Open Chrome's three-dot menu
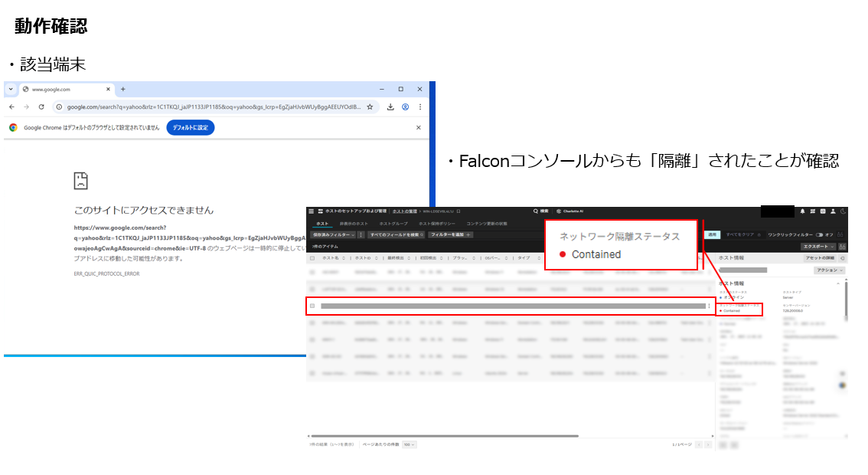The width and height of the screenshot is (868, 475). (x=419, y=106)
